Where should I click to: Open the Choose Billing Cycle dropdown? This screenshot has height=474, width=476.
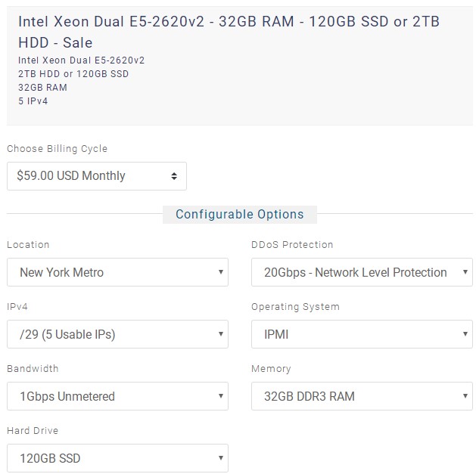click(96, 176)
